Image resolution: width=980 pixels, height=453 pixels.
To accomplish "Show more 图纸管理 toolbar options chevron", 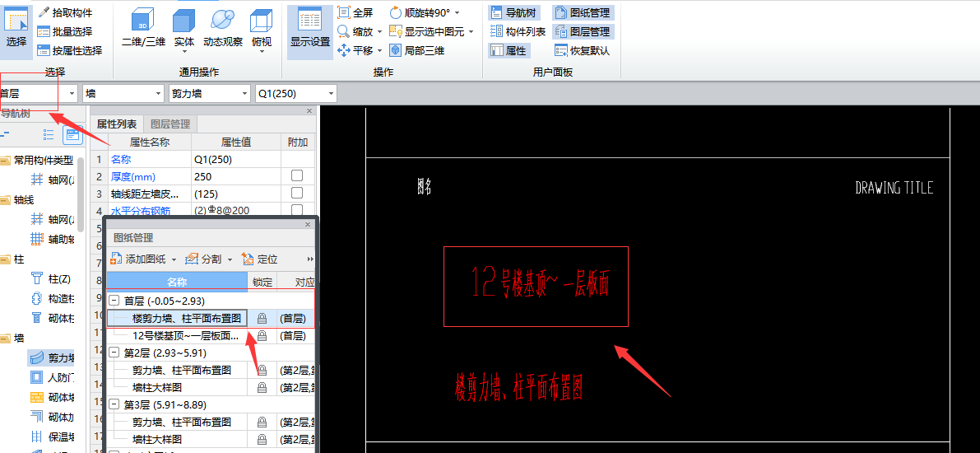I will coord(310,259).
